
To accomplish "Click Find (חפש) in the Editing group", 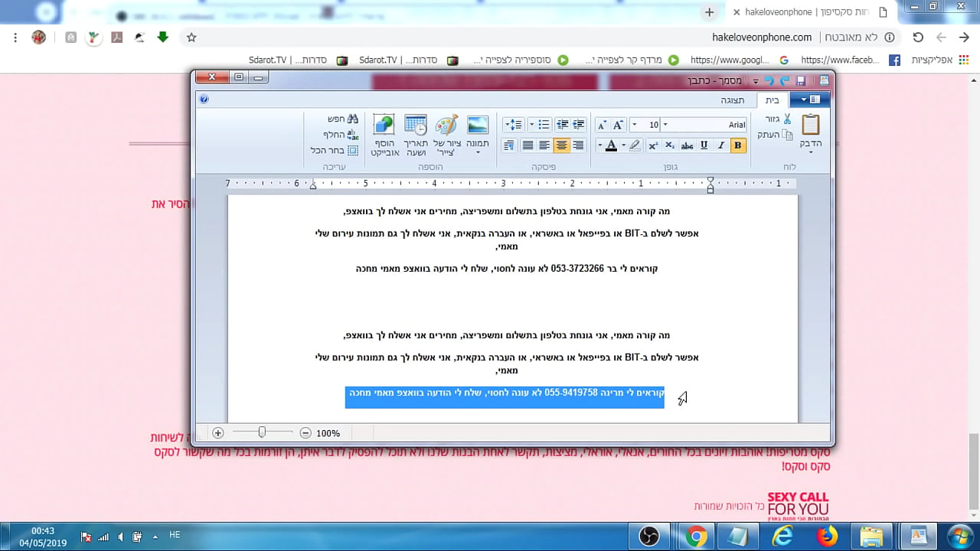I will click(x=343, y=119).
